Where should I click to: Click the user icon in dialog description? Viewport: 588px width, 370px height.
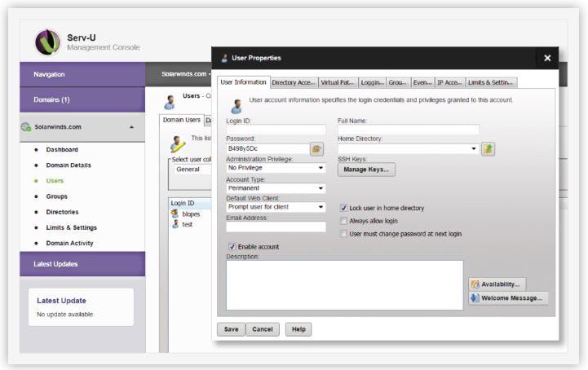[237, 107]
